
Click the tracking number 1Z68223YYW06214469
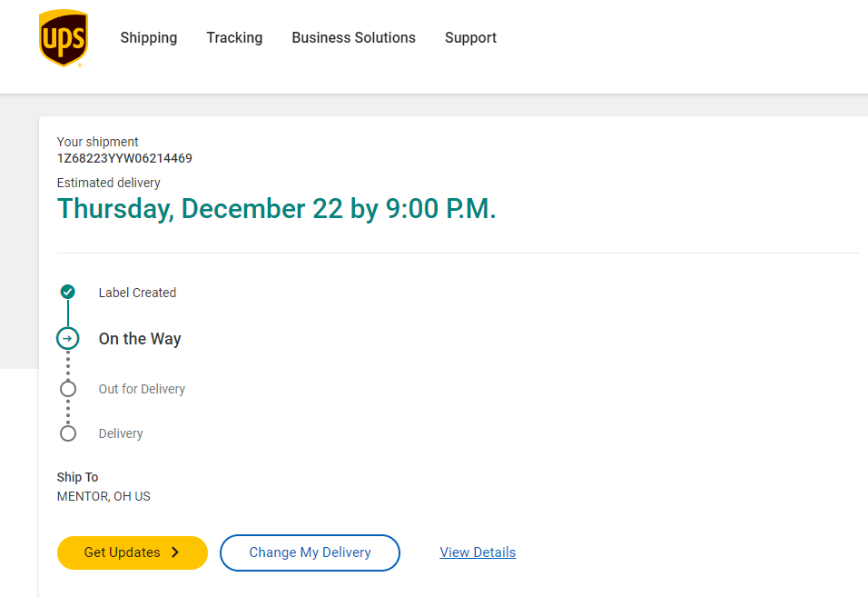(124, 158)
